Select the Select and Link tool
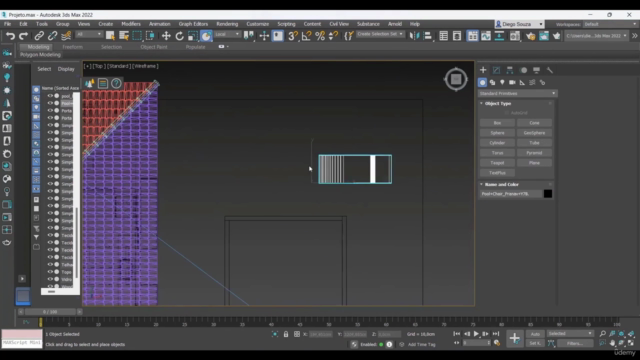The width and height of the screenshot is (640, 360). [x=39, y=36]
